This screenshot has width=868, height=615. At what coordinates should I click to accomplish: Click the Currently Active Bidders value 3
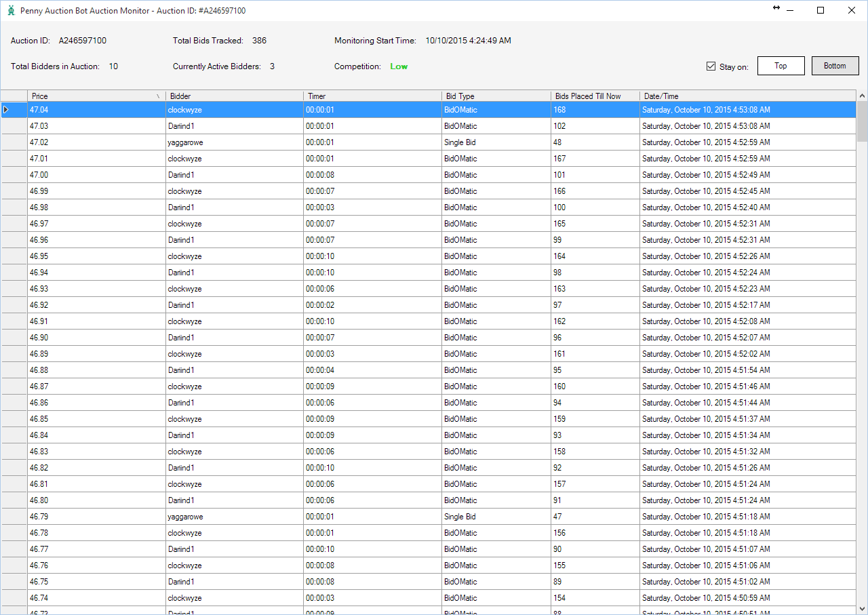[272, 66]
